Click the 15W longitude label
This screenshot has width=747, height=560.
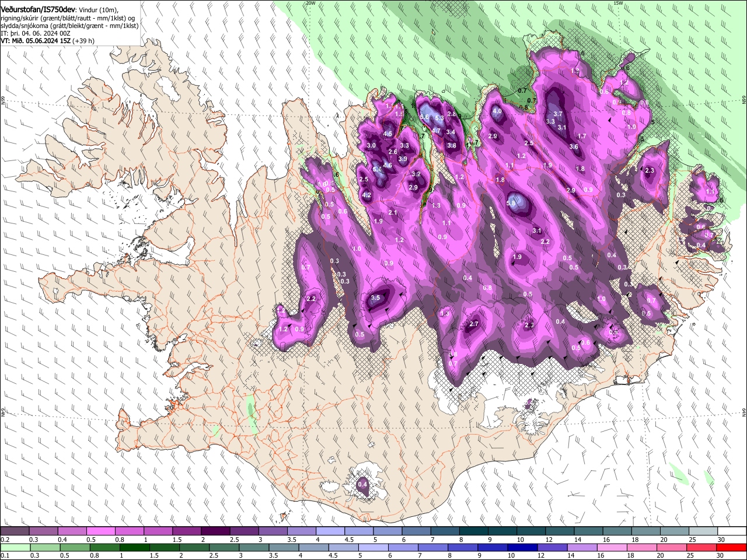pyautogui.click(x=618, y=3)
